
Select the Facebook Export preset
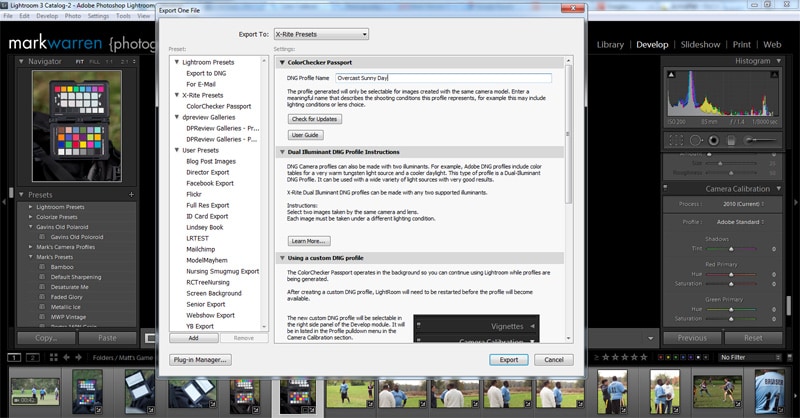(210, 183)
